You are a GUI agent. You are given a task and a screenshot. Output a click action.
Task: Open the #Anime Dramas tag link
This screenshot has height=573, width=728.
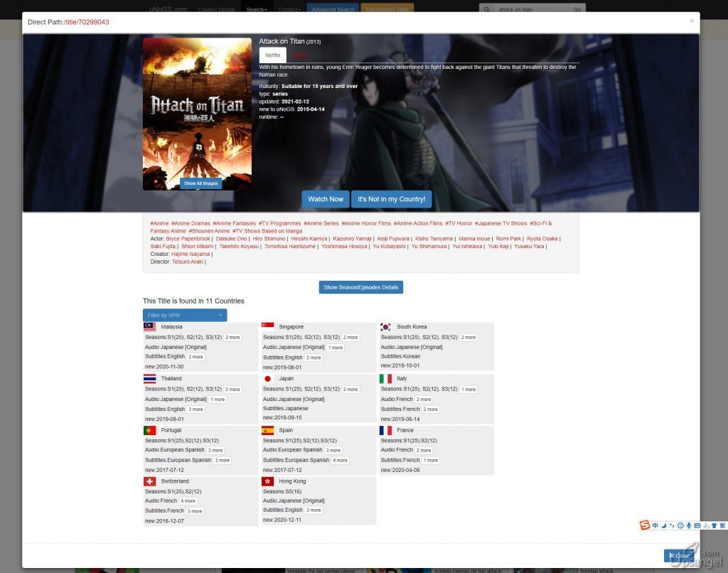(191, 223)
